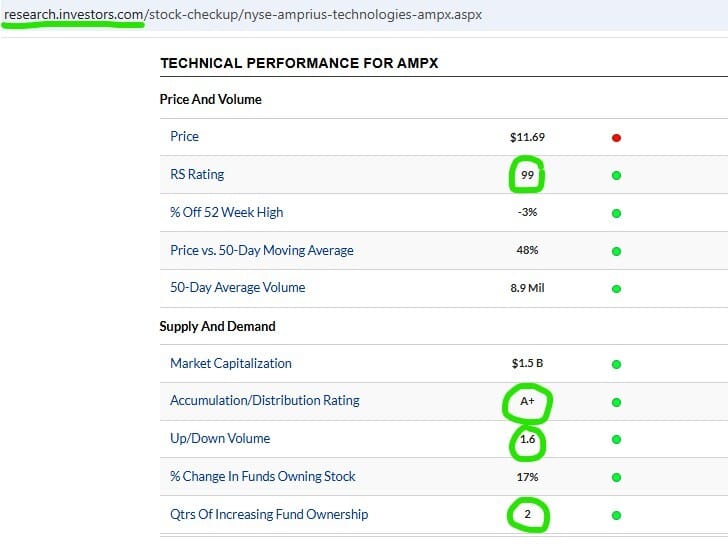Viewport: 728px width, 553px height.
Task: Click the RS Rating value 99
Action: pyautogui.click(x=528, y=175)
